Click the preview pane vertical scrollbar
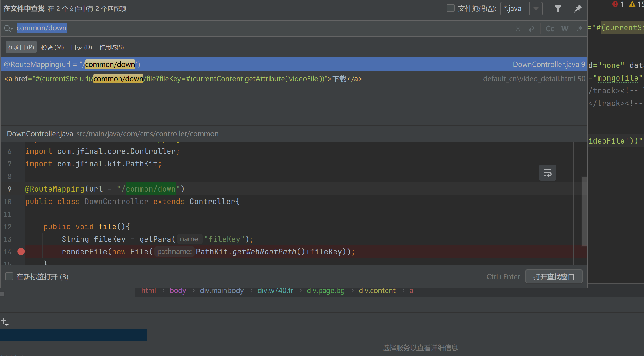The height and width of the screenshot is (356, 644). tap(584, 211)
